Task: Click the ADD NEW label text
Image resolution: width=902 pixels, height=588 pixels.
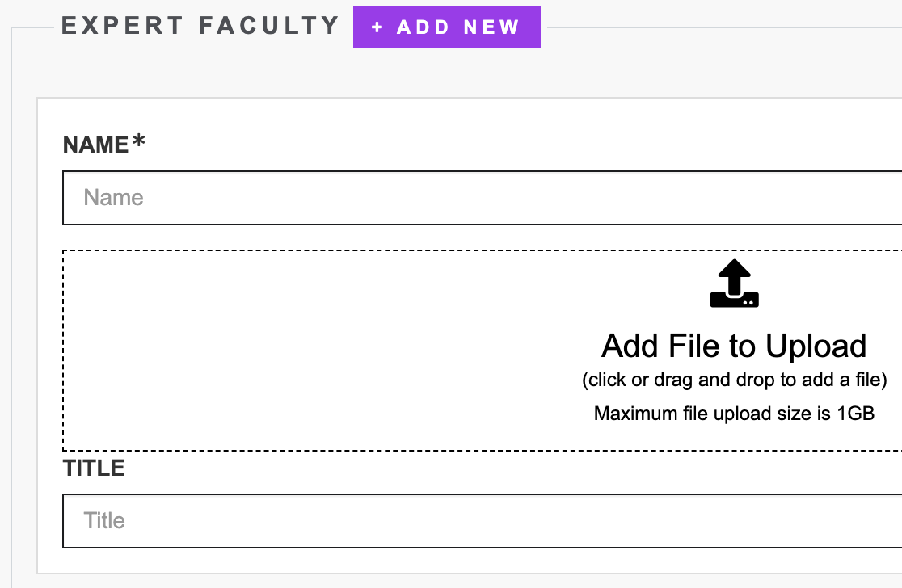Action: (458, 27)
